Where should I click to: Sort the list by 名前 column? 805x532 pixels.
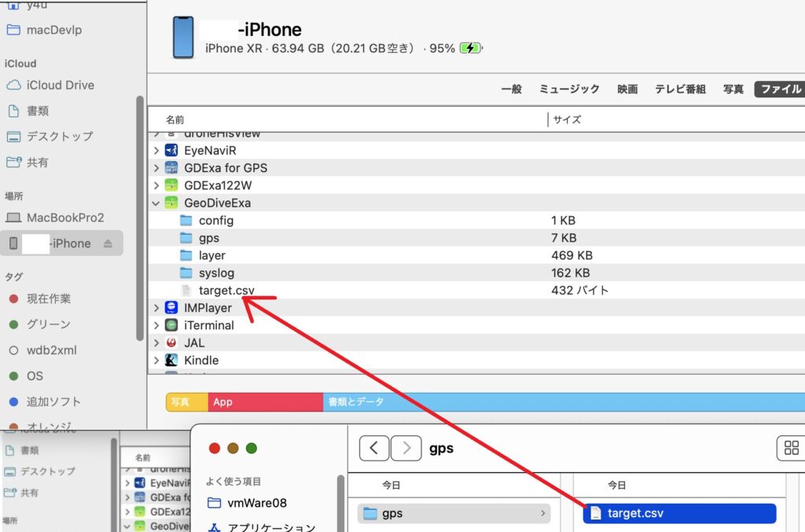tap(175, 119)
